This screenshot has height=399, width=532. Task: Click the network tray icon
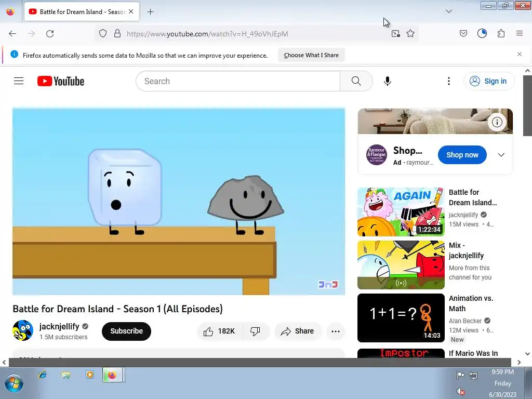pos(473,375)
